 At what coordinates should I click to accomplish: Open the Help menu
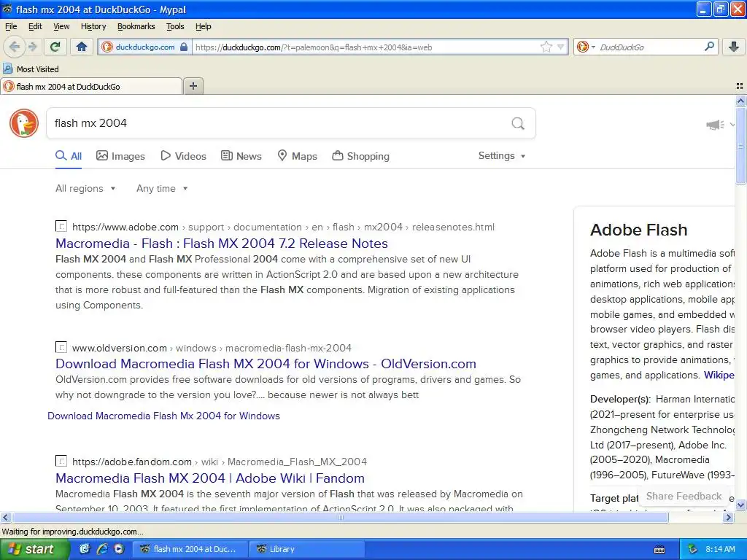click(x=203, y=26)
